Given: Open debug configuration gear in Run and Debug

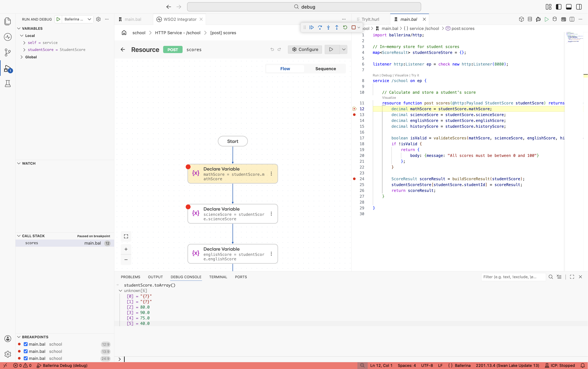Looking at the screenshot, I should (98, 19).
